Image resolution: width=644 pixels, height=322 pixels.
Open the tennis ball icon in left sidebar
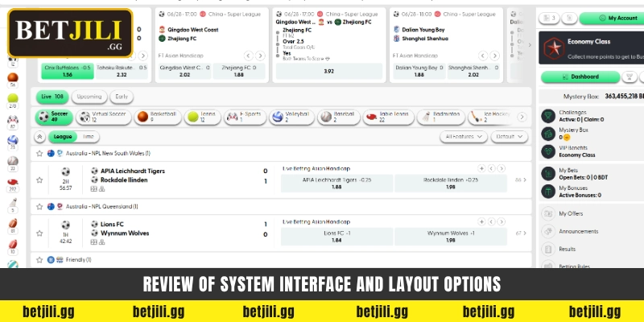[x=13, y=98]
